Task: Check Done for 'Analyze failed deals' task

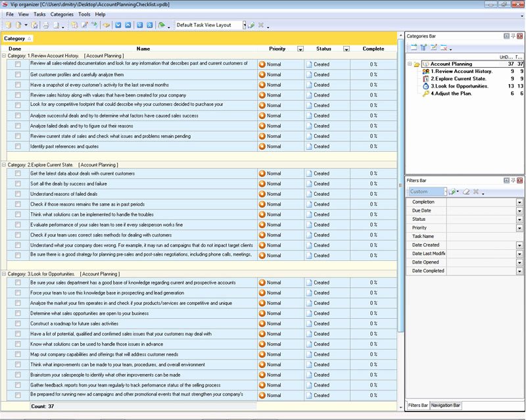Action: [18, 126]
